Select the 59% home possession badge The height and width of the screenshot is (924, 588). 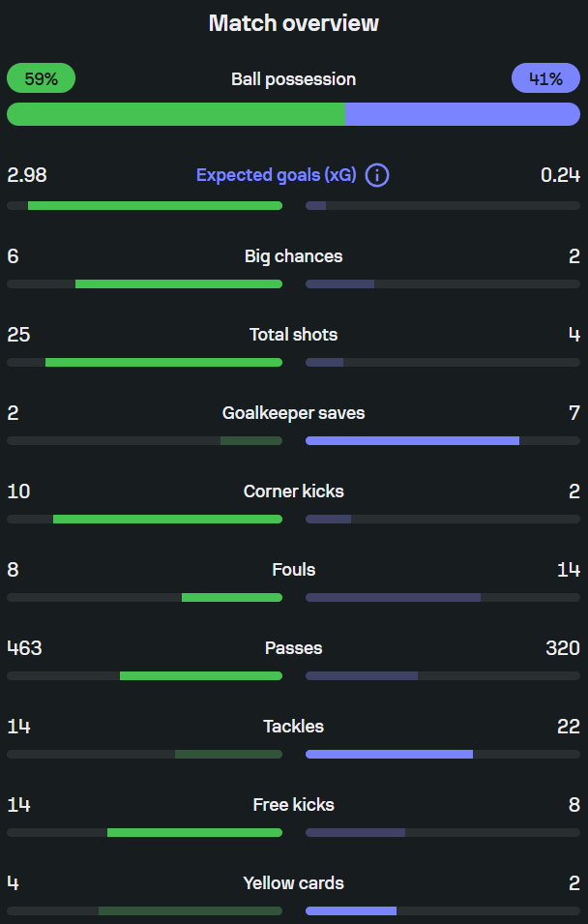(x=42, y=78)
